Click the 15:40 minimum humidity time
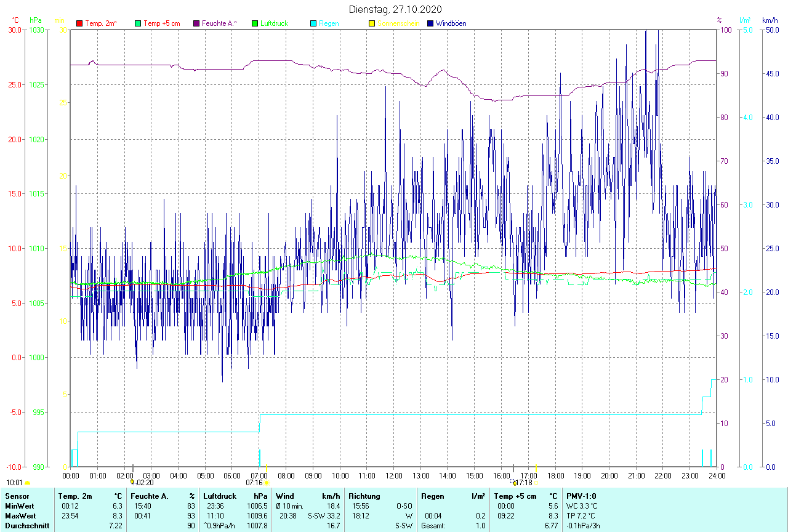Image resolution: width=788 pixels, height=532 pixels. click(142, 506)
